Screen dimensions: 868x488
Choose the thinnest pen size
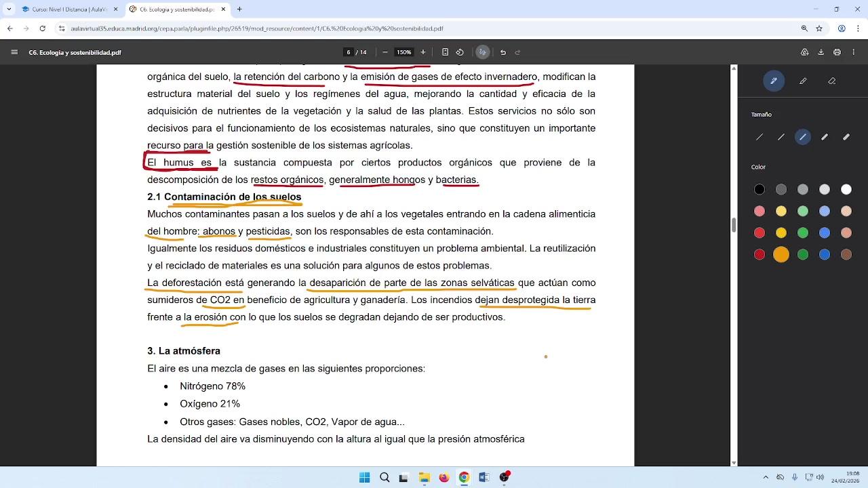point(759,137)
